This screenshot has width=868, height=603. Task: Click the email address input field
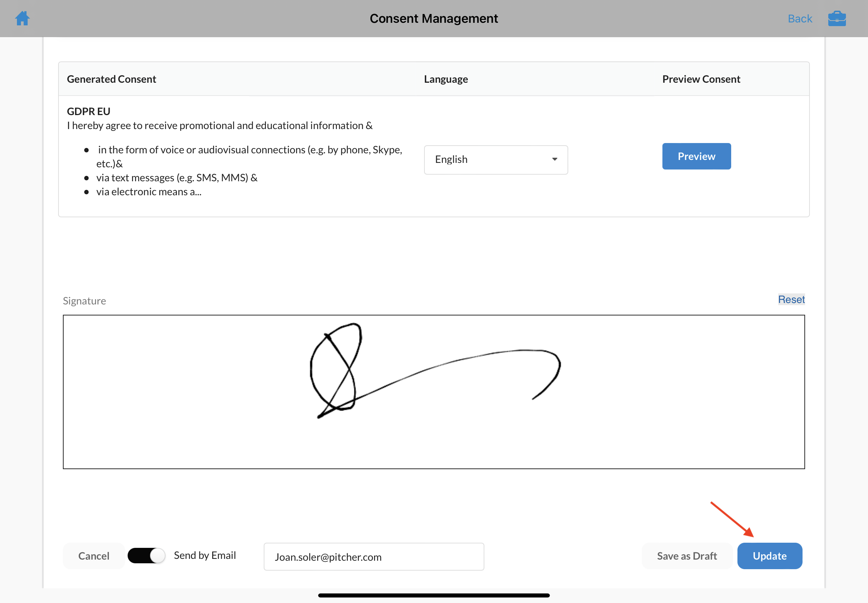point(373,557)
